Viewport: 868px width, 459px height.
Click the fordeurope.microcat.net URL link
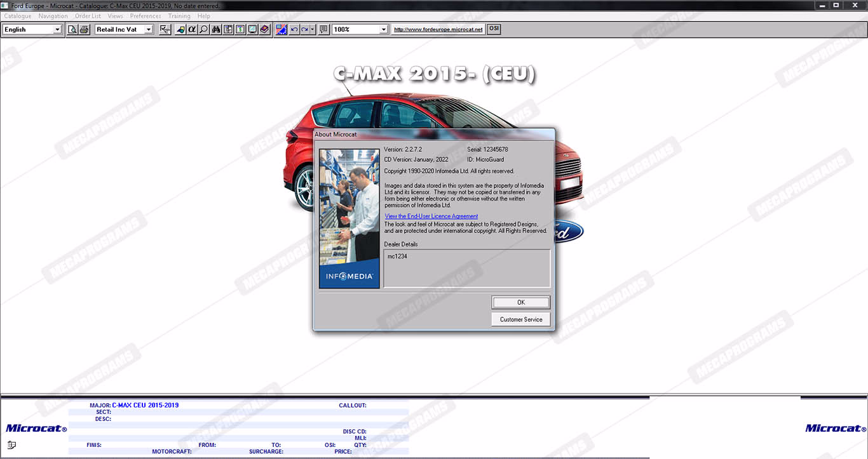pos(438,29)
